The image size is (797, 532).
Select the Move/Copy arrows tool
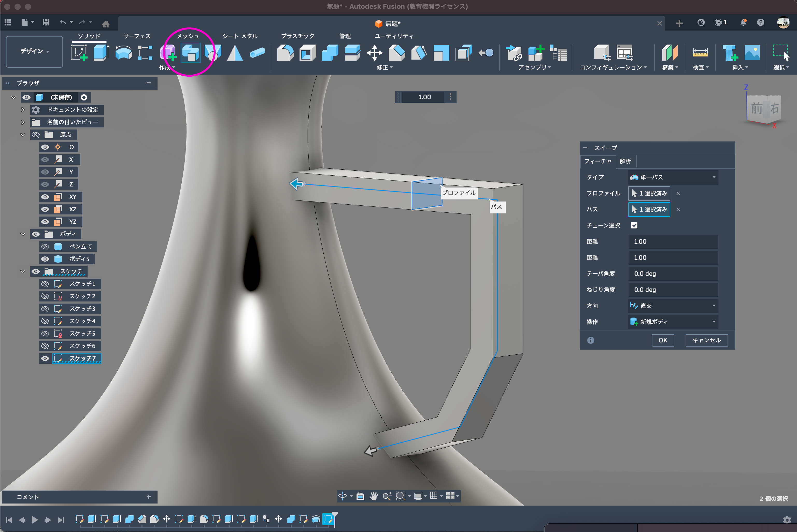point(374,53)
